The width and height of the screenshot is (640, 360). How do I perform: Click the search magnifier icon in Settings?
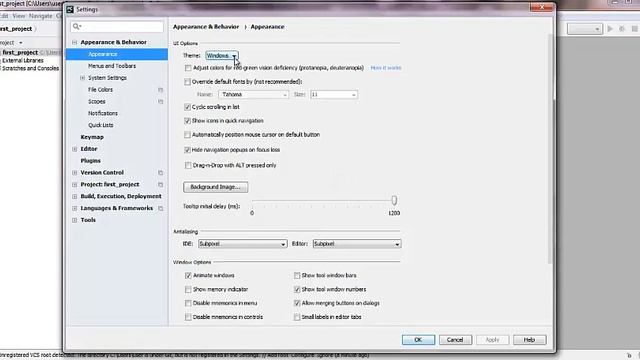click(x=76, y=27)
